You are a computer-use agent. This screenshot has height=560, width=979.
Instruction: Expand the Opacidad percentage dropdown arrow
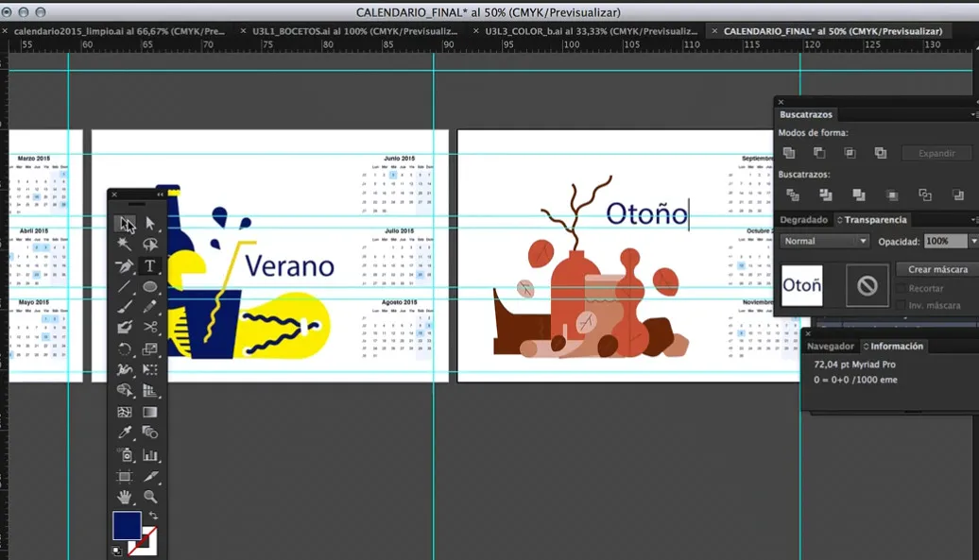click(973, 241)
